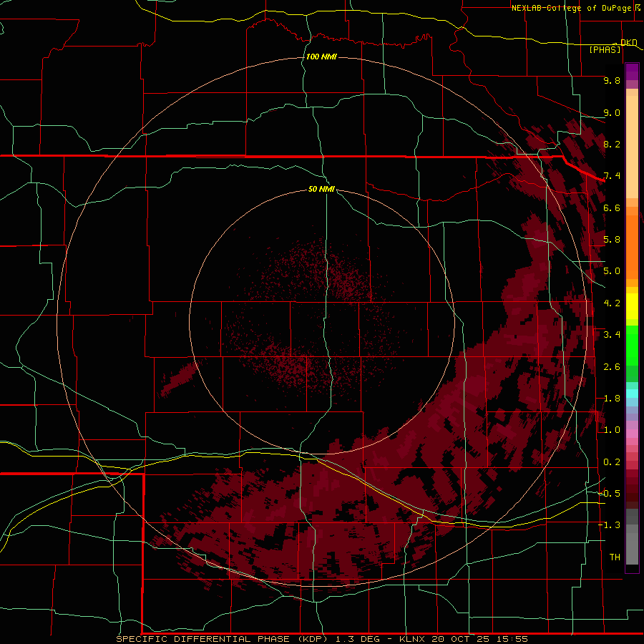Click the 7.4 scale value
Screen dimensions: 644x644
click(x=612, y=176)
